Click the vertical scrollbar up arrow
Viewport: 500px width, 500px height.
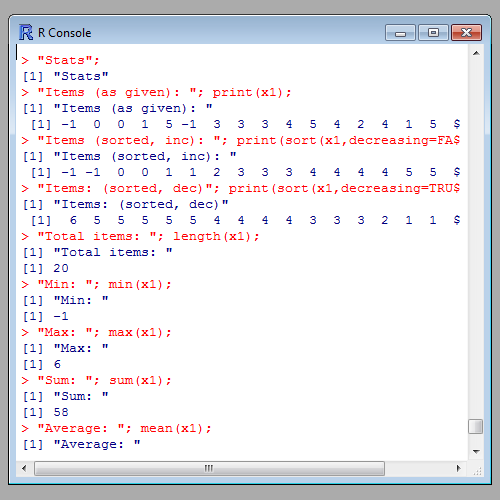(x=476, y=53)
